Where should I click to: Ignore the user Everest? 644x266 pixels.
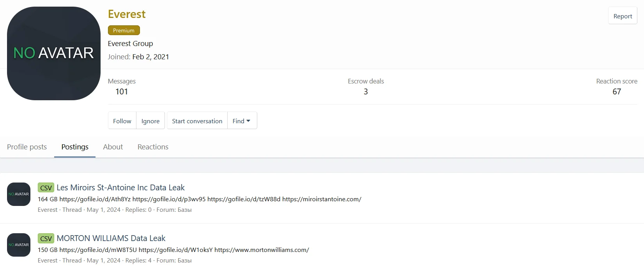[x=150, y=121]
